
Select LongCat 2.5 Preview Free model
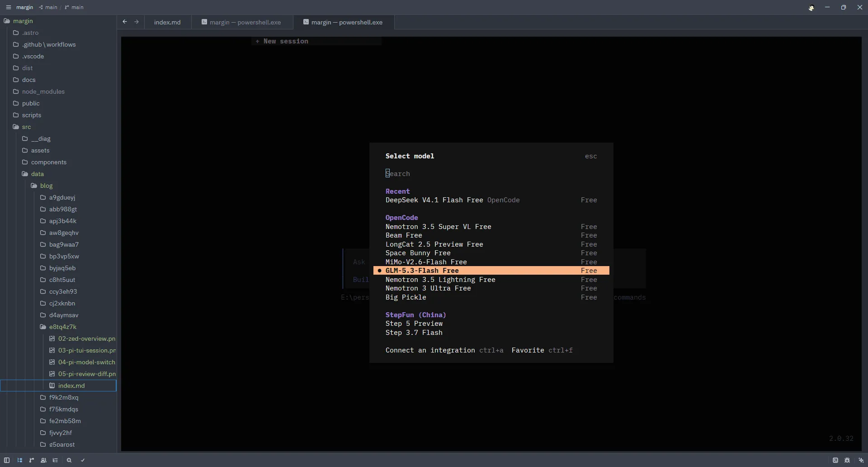(491, 244)
